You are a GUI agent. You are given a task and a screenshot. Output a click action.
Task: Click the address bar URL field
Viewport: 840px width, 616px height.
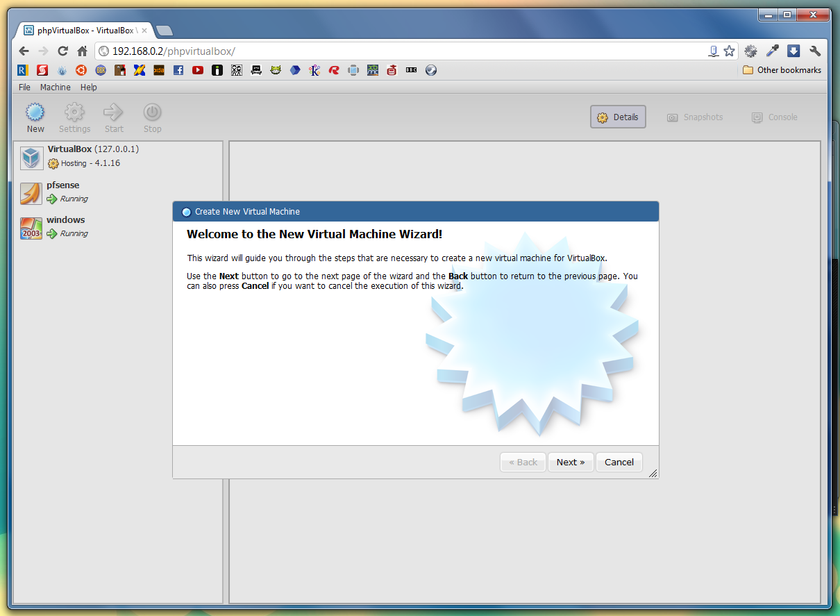click(403, 51)
